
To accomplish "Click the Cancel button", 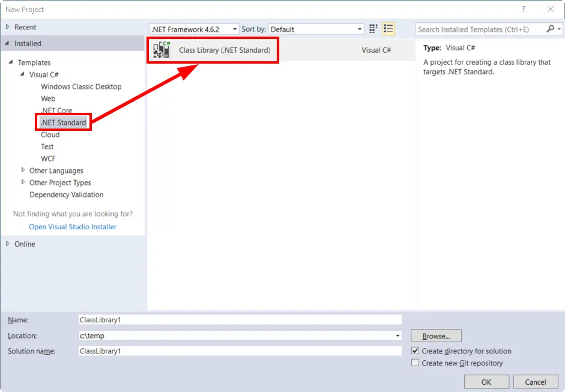I will [x=536, y=382].
